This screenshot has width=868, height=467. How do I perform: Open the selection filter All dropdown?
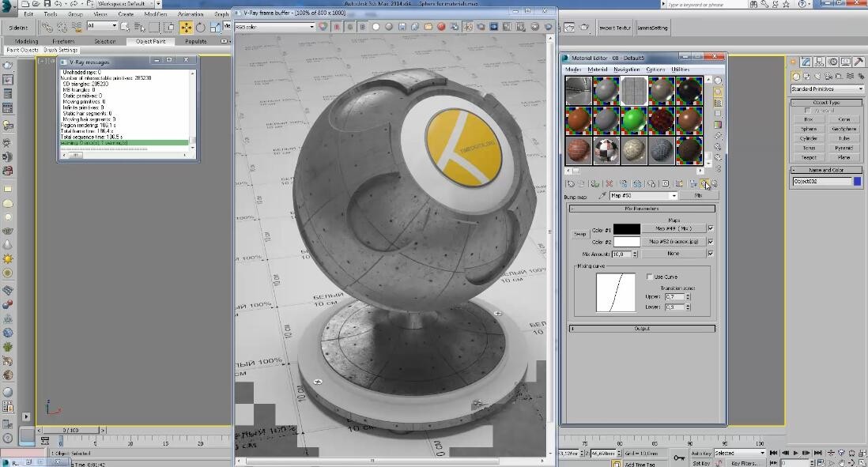102,26
